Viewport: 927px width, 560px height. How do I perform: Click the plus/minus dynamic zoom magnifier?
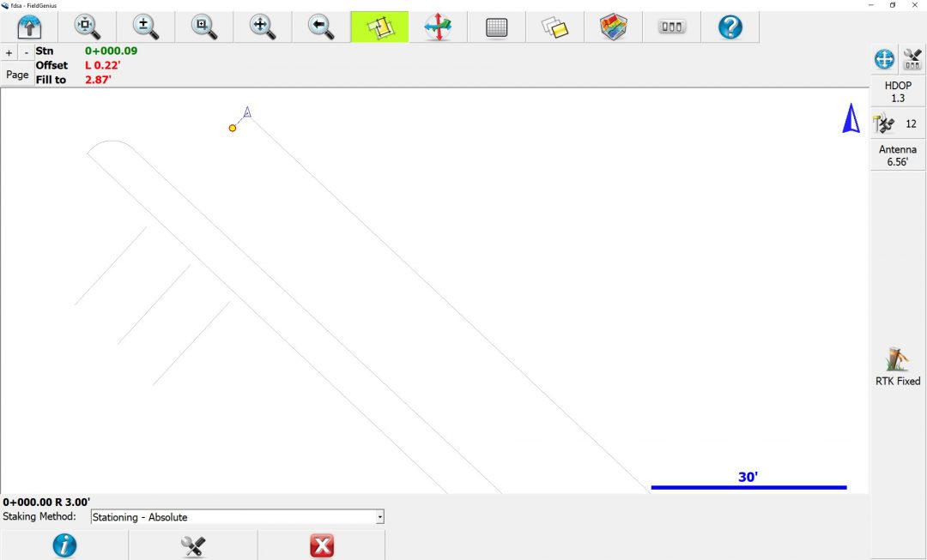pos(146,27)
